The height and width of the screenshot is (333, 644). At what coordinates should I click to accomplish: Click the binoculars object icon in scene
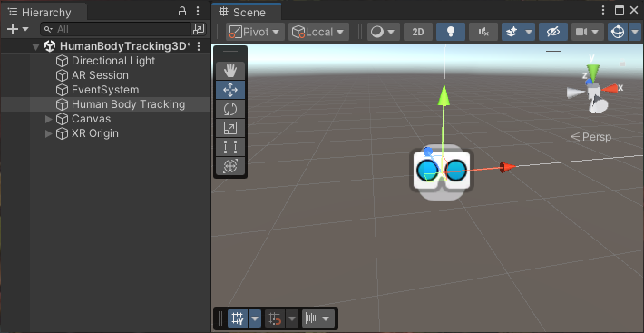click(x=442, y=171)
